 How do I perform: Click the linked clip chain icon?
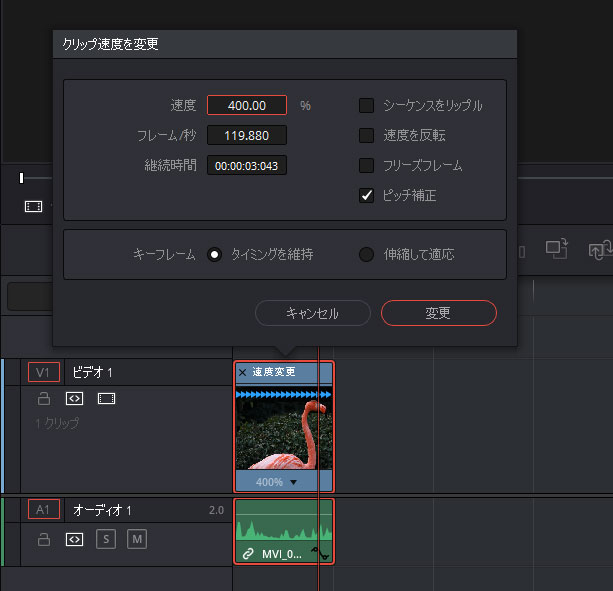(x=248, y=554)
